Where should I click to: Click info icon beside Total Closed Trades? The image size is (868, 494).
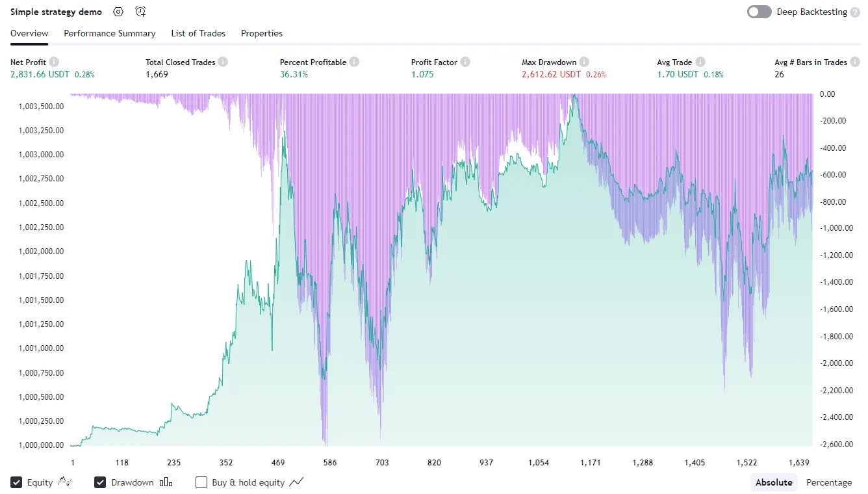(223, 62)
